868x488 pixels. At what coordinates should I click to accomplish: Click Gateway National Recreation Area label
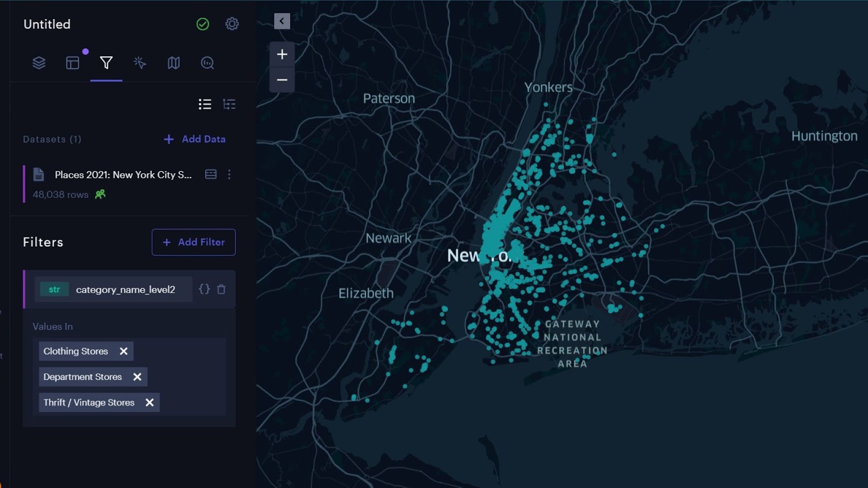[572, 344]
